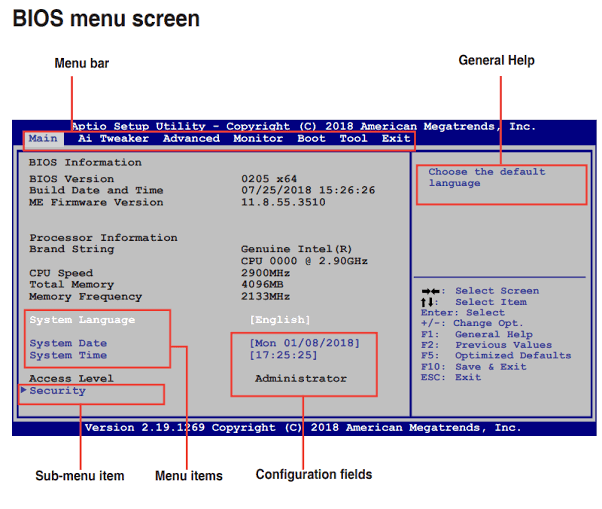Image resolution: width=602 pixels, height=509 pixels.
Task: Click the Aptio Setup Utility title line
Action: pyautogui.click(x=303, y=126)
